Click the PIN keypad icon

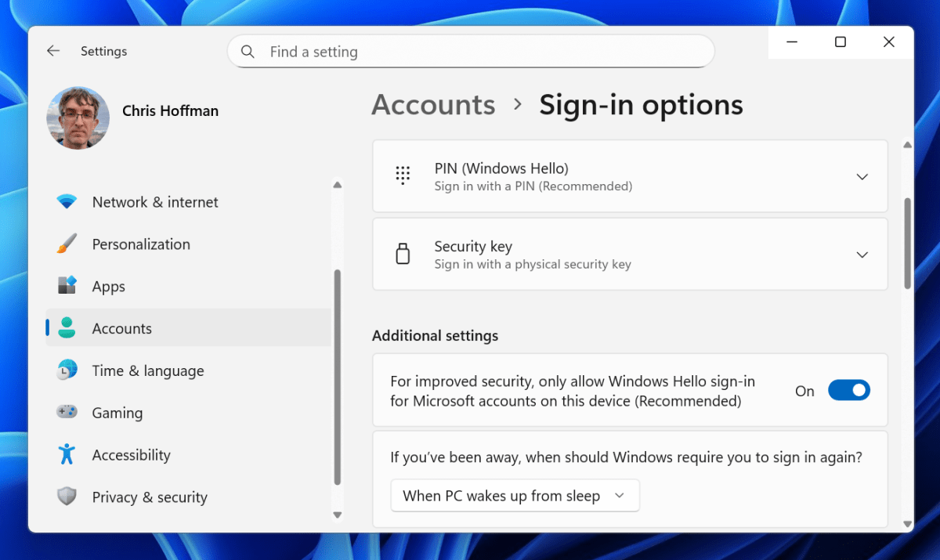[x=403, y=176]
